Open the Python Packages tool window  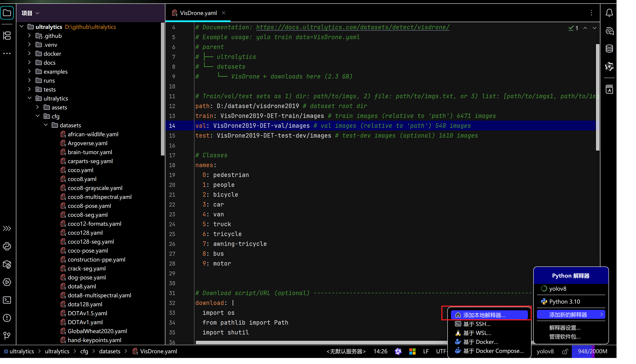7,264
